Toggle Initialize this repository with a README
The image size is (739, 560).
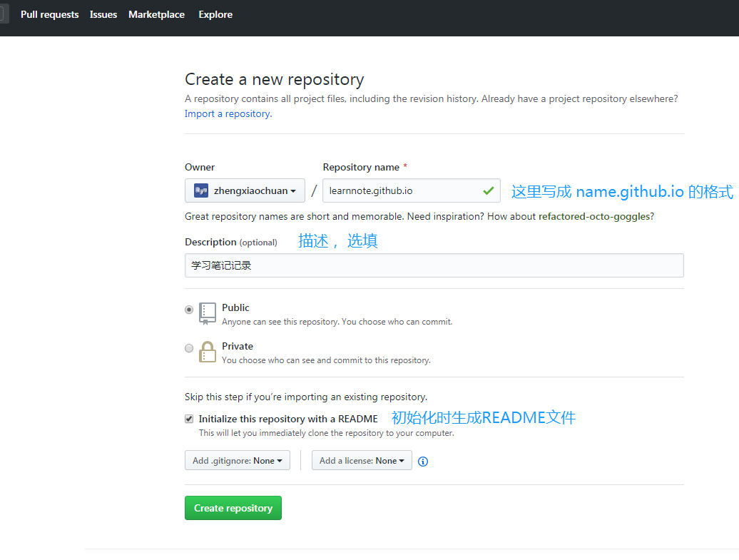(x=189, y=419)
